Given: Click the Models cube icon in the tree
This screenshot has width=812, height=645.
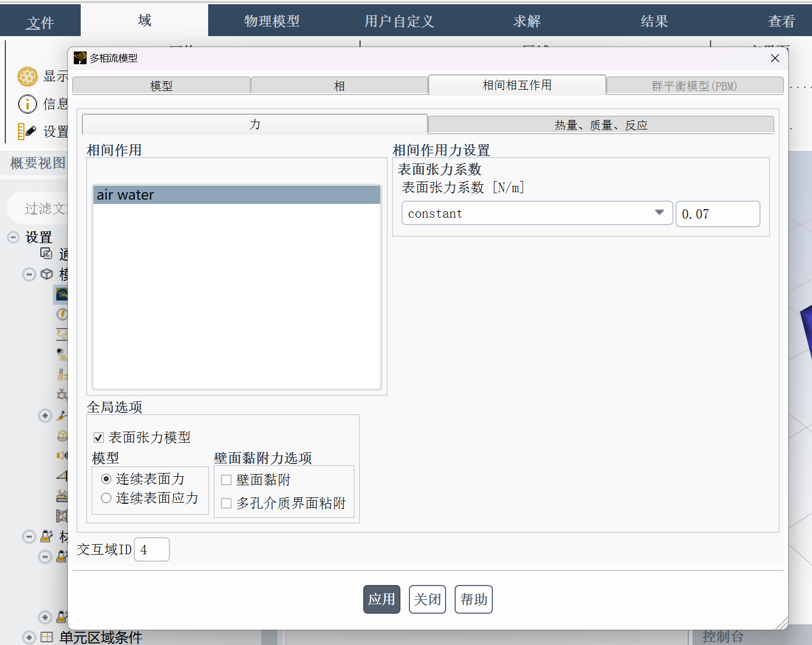Looking at the screenshot, I should click(x=47, y=274).
